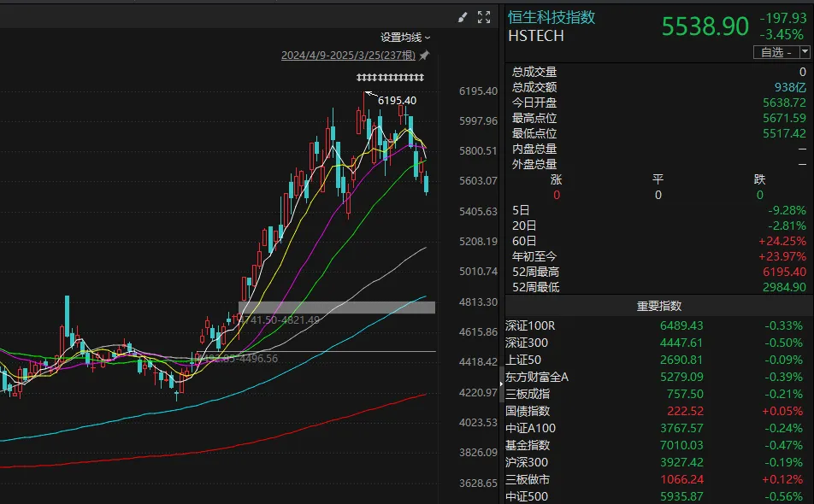Open 设置均线 moving average settings dropdown

click(x=405, y=38)
